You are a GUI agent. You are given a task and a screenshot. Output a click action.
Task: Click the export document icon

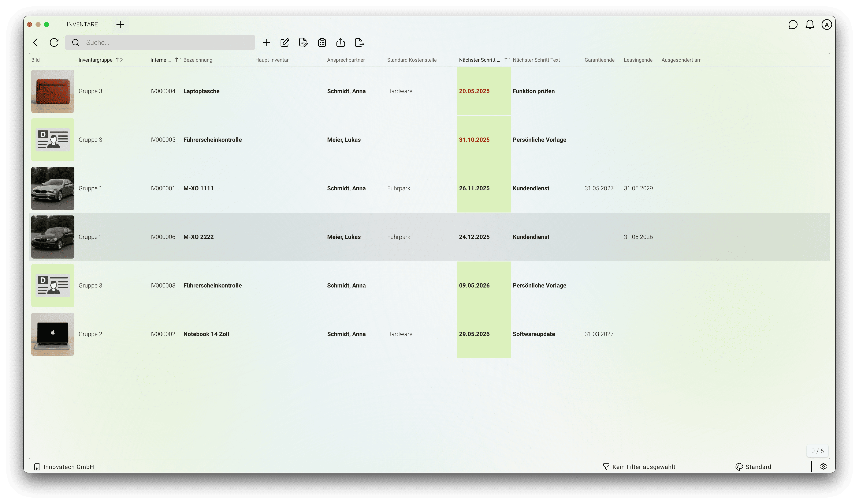[359, 43]
